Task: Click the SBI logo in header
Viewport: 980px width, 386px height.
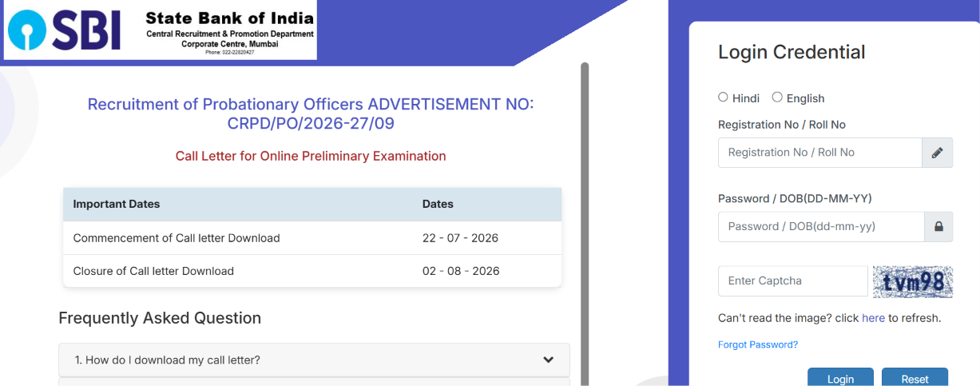Action: [64, 33]
